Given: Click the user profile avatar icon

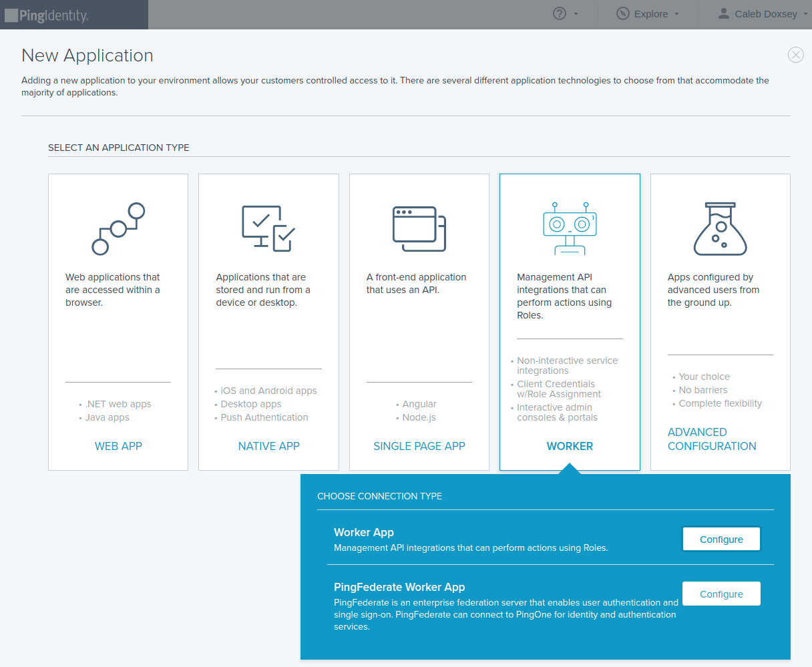Looking at the screenshot, I should pos(723,13).
